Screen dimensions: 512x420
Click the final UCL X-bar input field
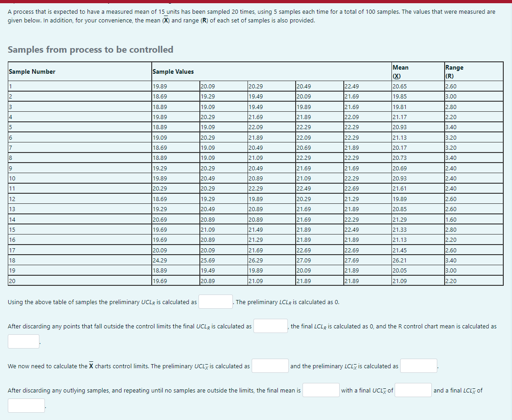point(413,390)
